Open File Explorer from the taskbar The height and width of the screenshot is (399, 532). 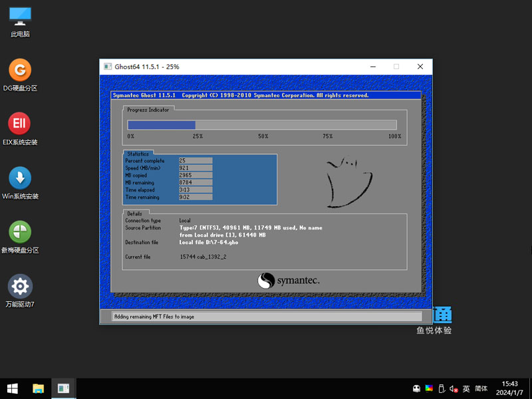tap(38, 388)
